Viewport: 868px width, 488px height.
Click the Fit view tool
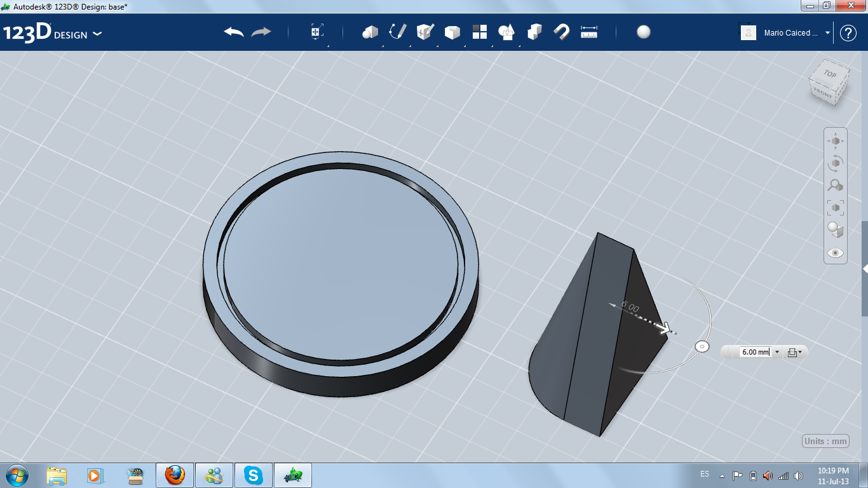pyautogui.click(x=836, y=207)
